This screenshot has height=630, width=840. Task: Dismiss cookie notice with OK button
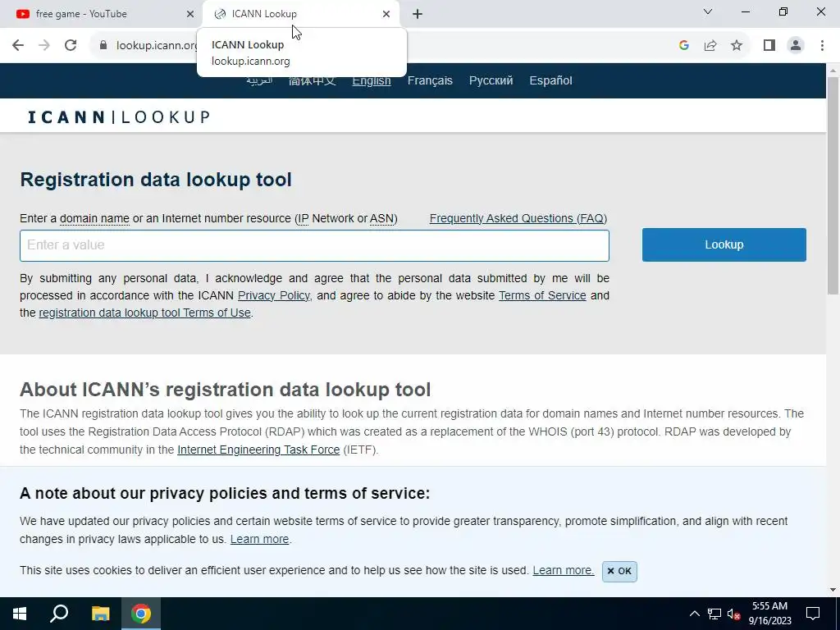coord(619,571)
